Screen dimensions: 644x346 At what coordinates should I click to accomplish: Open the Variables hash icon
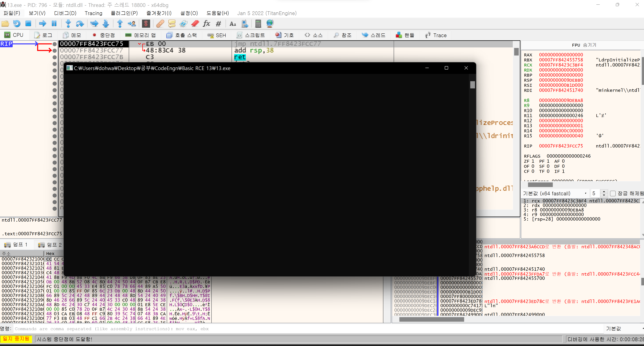click(218, 24)
